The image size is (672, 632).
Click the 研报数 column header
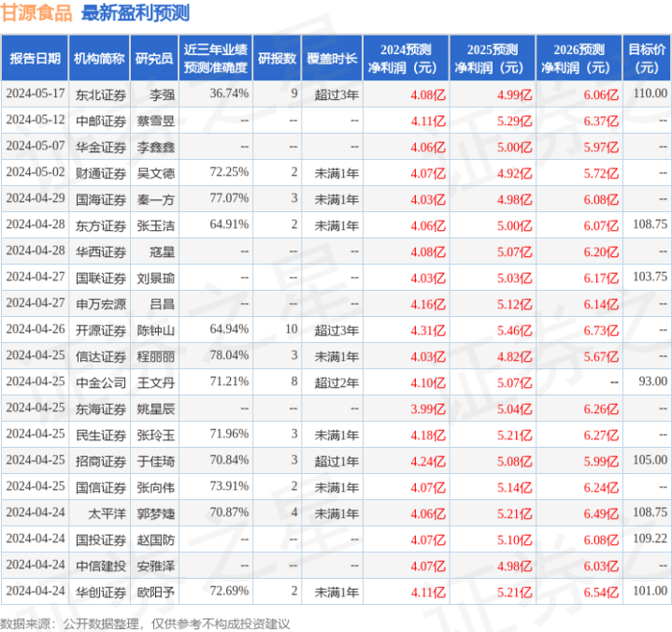tap(277, 58)
